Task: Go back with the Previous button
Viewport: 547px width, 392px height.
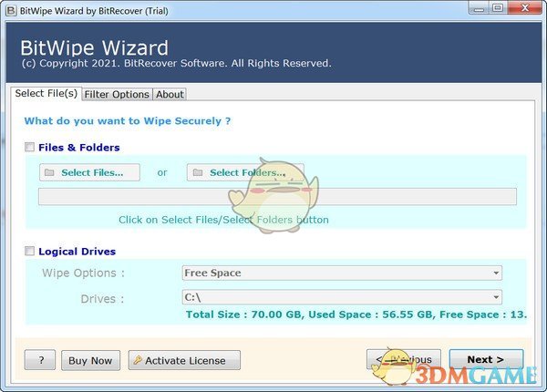Action: 404,359
